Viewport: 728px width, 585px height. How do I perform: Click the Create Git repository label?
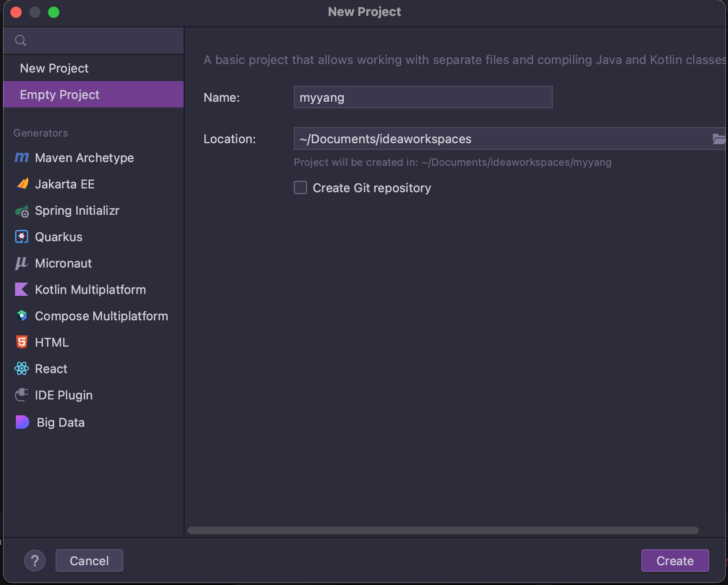372,188
